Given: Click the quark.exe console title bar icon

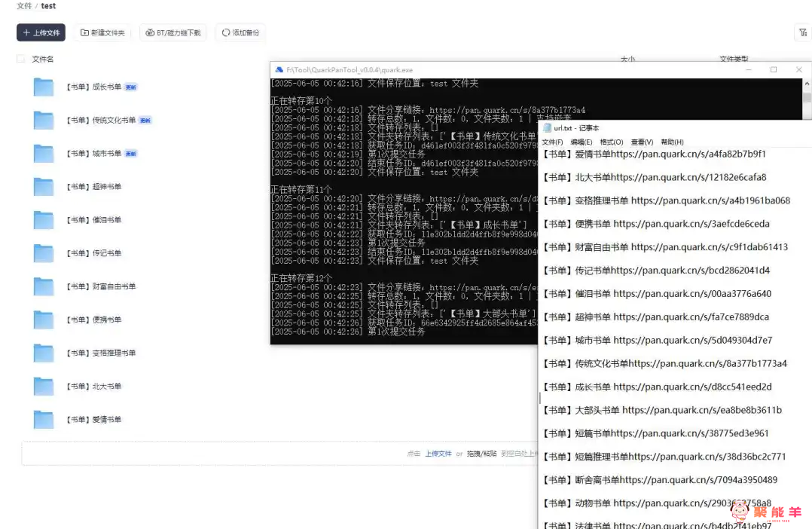Looking at the screenshot, I should pyautogui.click(x=279, y=70).
